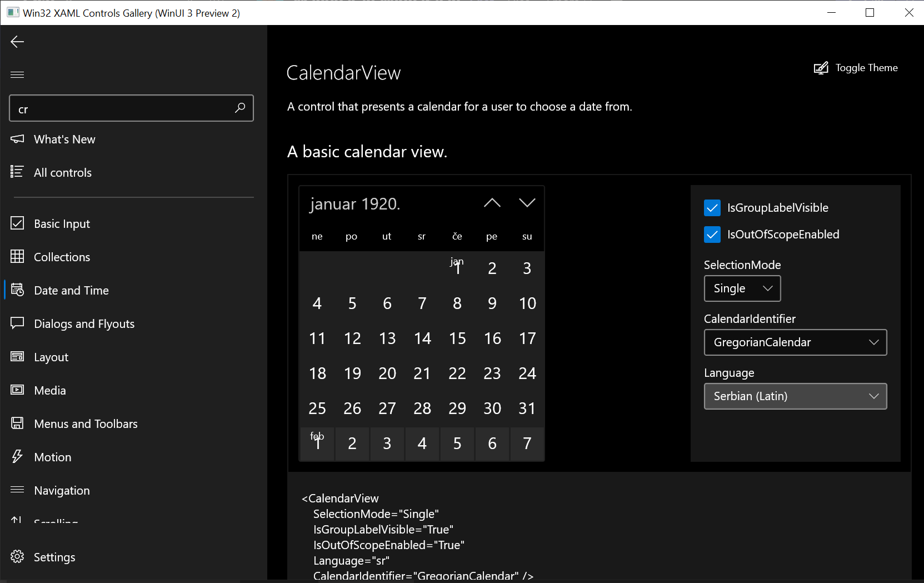Open the All controls section
This screenshot has width=924, height=583.
point(62,172)
